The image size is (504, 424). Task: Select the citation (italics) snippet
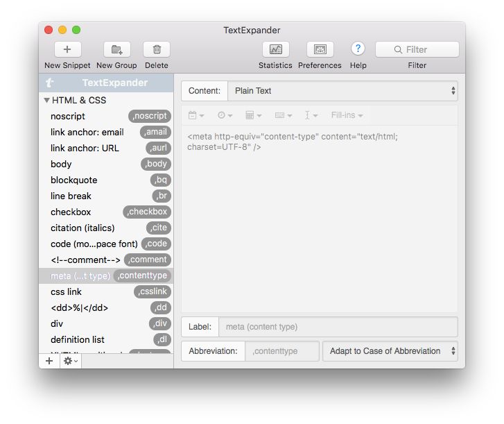click(x=106, y=228)
